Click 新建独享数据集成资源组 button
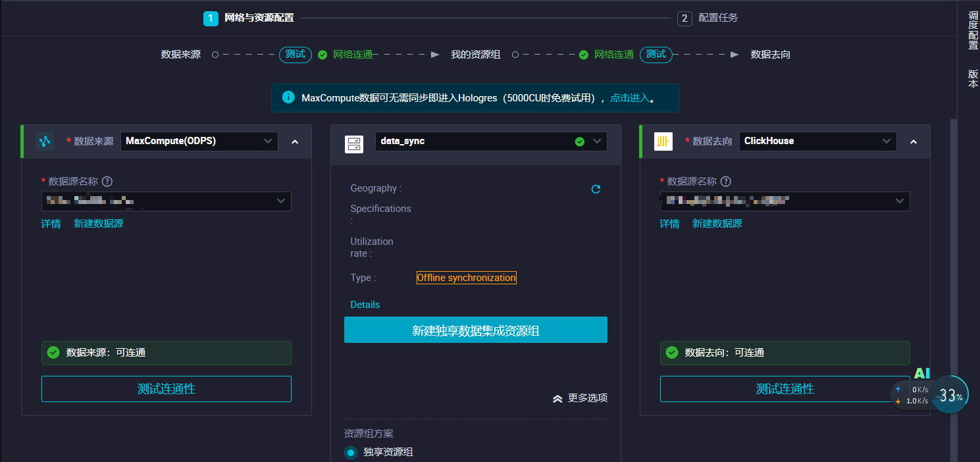This screenshot has height=462, width=980. tap(476, 330)
